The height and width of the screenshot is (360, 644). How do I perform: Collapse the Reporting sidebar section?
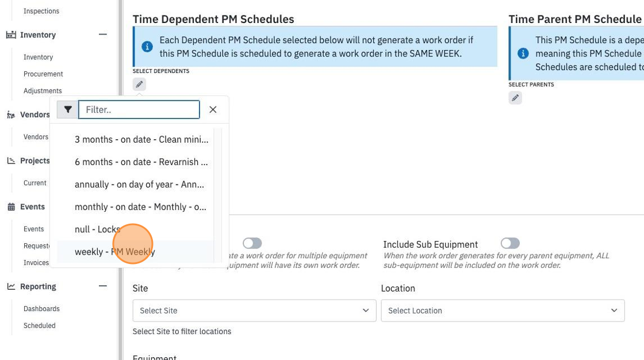[x=103, y=286]
